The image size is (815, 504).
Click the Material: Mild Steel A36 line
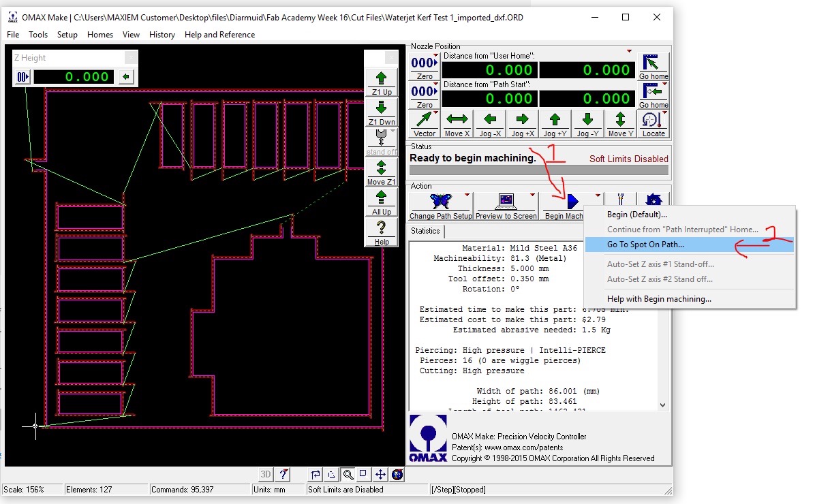[x=519, y=248]
